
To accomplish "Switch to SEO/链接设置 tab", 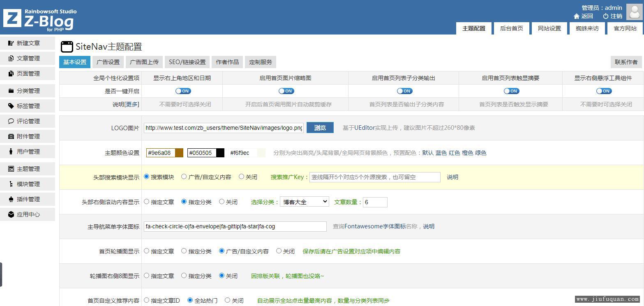I will click(187, 62).
